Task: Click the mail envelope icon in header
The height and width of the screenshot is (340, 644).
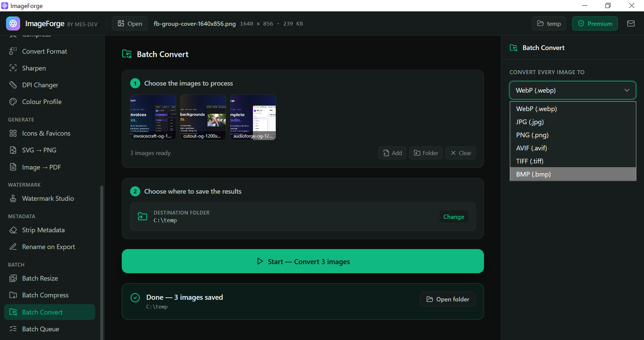Action: 631,23
